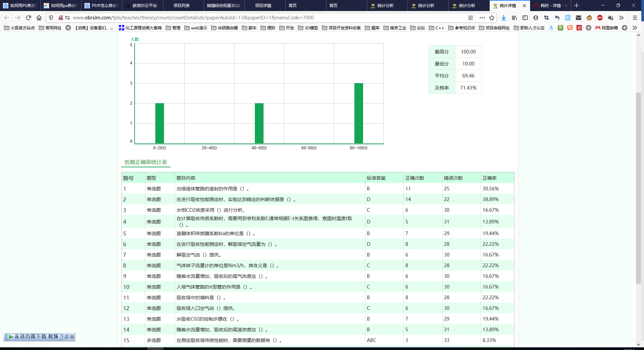Open the JD bookmark icon
Image resolution: width=644 pixels, height=350 pixels.
[x=579, y=28]
